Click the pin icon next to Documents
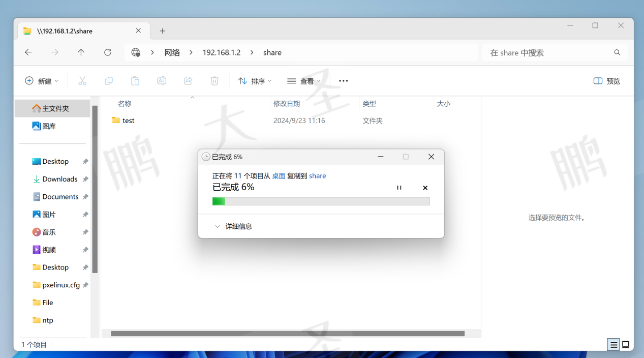This screenshot has width=644, height=358. click(x=85, y=197)
